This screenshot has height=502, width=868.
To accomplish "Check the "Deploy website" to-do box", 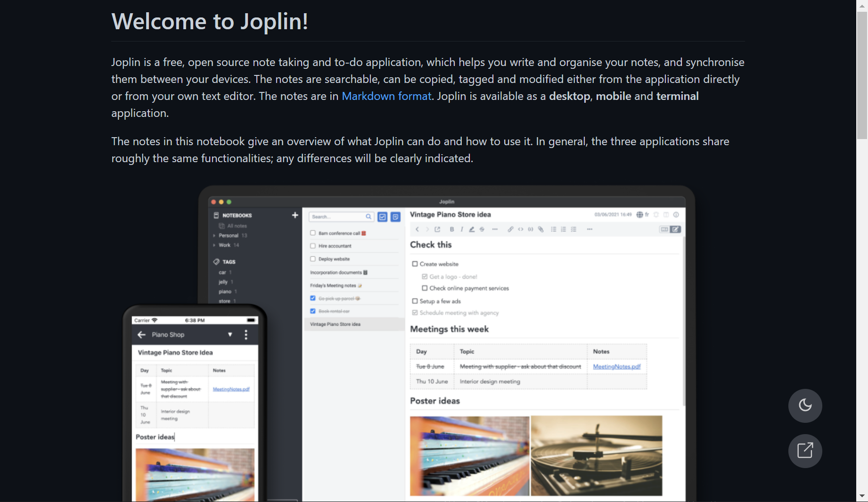I will tap(313, 259).
